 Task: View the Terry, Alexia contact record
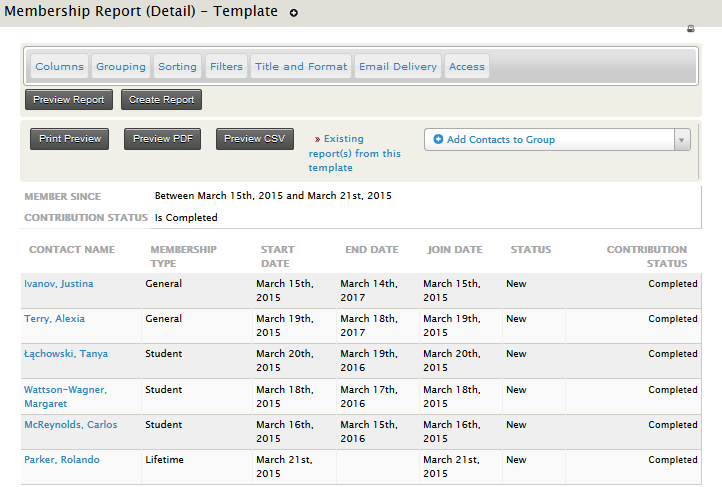pyautogui.click(x=54, y=319)
